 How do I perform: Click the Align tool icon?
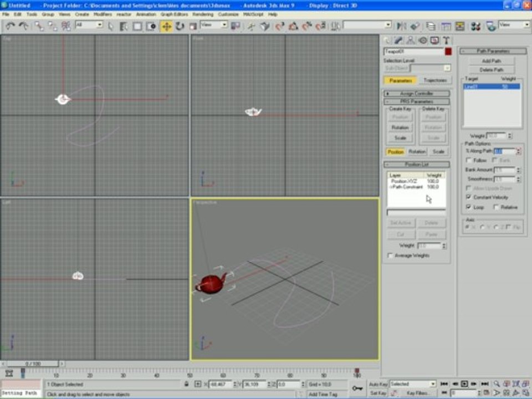click(415, 26)
